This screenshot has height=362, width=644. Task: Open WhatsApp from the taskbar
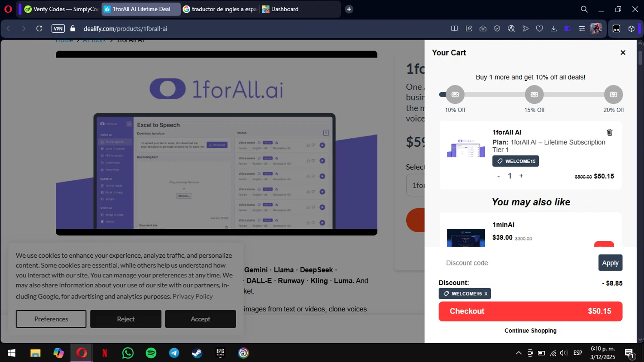[x=128, y=353]
